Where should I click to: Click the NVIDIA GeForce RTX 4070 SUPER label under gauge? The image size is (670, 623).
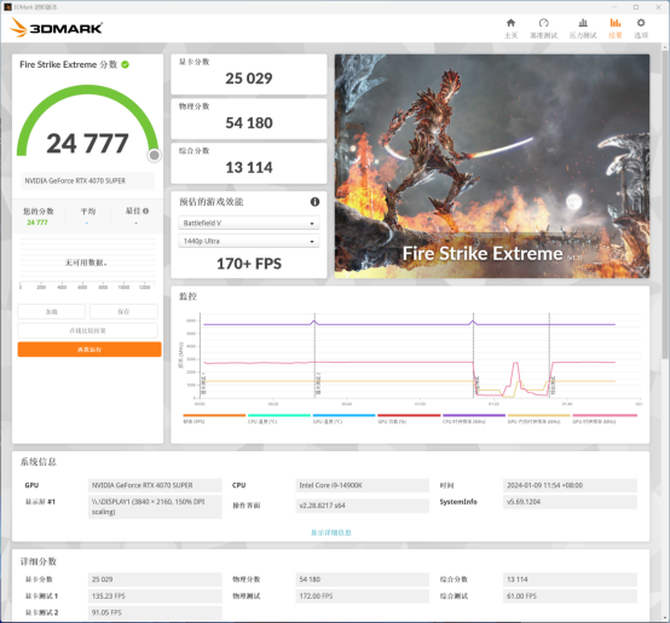click(88, 181)
